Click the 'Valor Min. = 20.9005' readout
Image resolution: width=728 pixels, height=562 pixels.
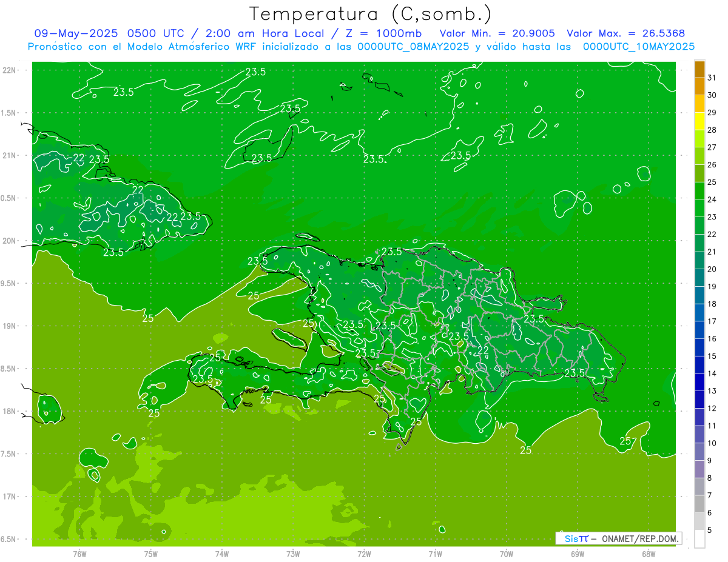497,34
